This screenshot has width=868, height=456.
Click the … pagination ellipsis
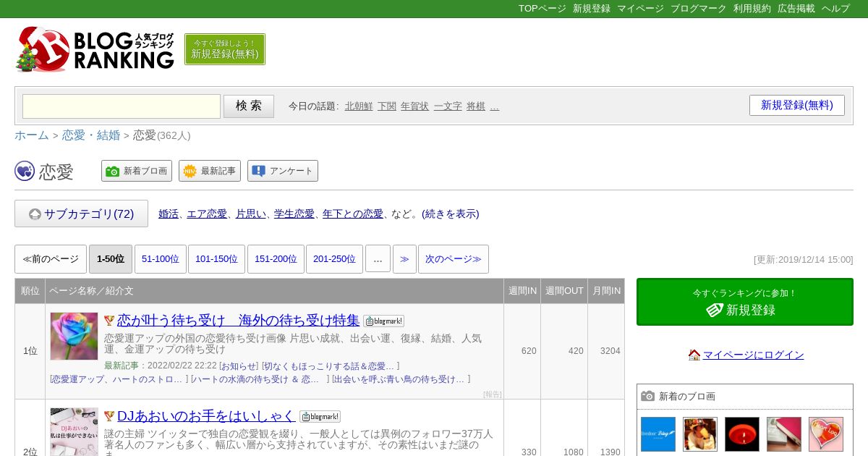point(378,259)
